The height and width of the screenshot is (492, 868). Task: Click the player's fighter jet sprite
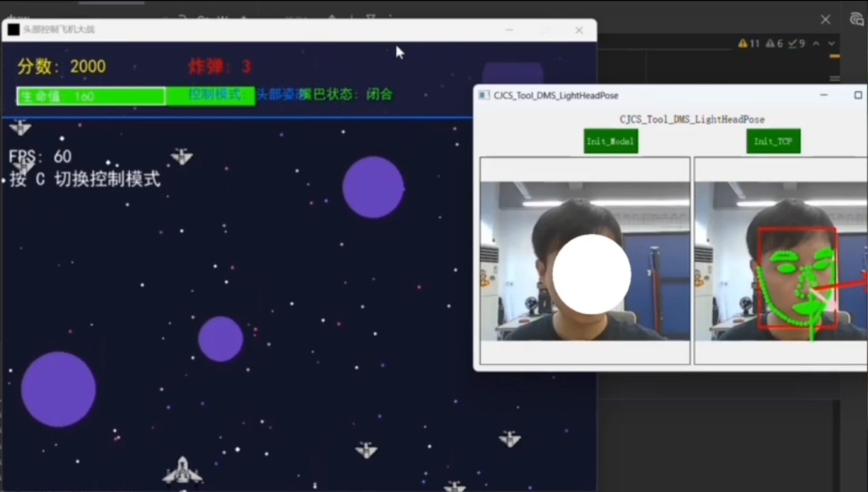tap(182, 471)
